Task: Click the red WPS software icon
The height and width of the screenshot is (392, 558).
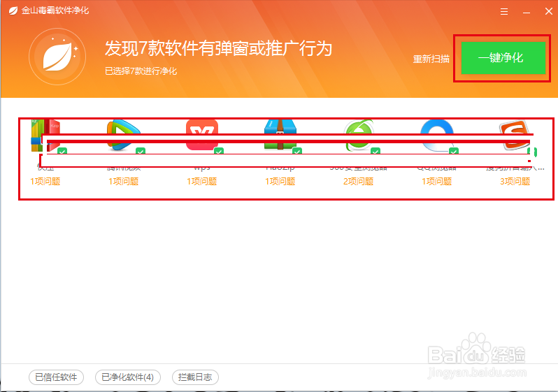Action: tap(202, 135)
